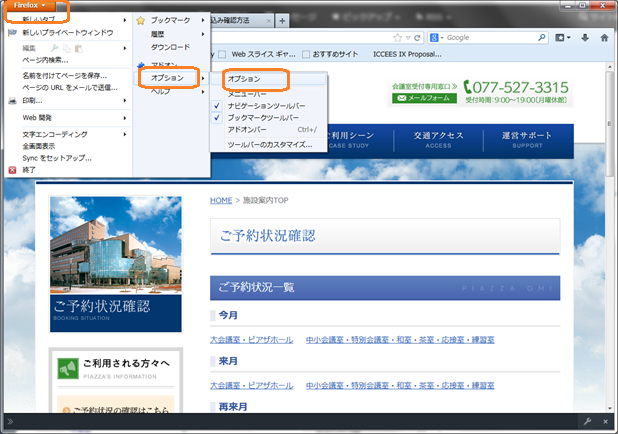The image size is (618, 434).
Task: Click the yellow star beside ブックマーク
Action: [140, 20]
